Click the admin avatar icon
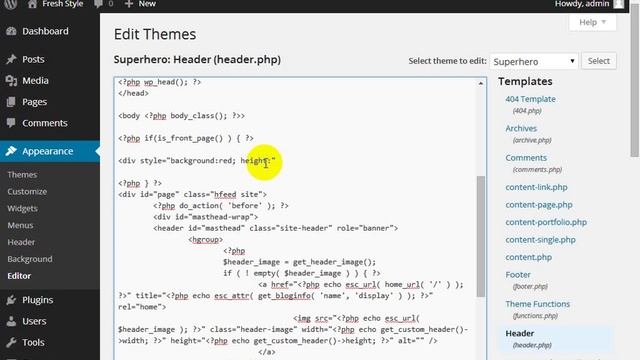Viewport: 640px width, 360px height. point(618,4)
